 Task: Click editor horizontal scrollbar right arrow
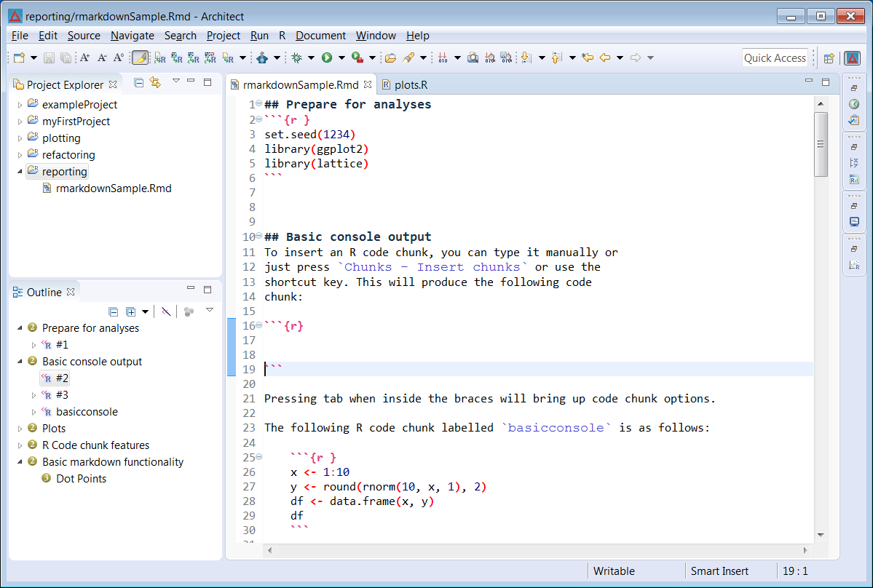(x=805, y=551)
